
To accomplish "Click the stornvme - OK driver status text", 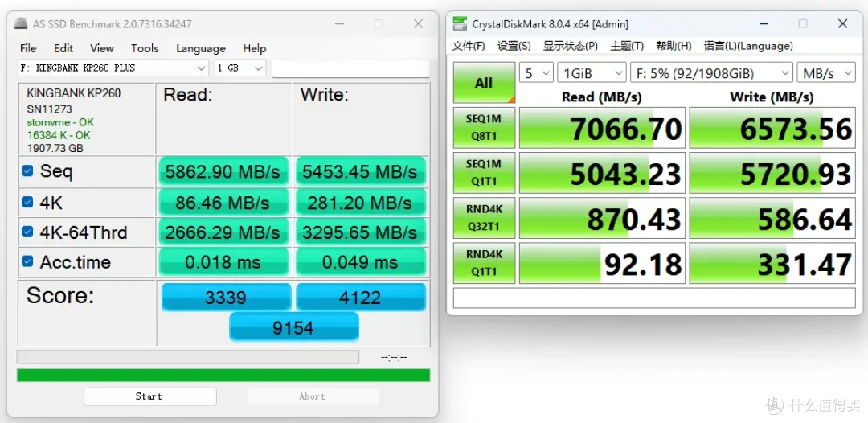I will pos(60,122).
